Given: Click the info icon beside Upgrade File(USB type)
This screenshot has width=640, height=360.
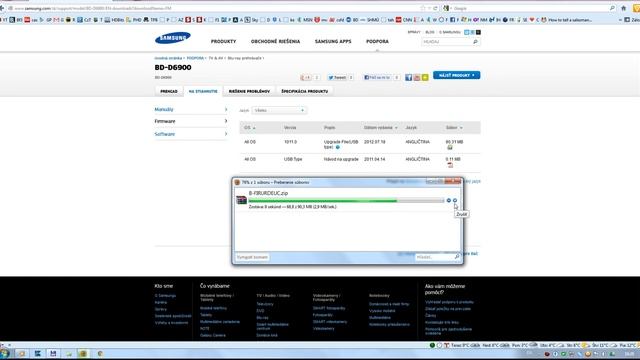Looking at the screenshot, I should 338,147.
